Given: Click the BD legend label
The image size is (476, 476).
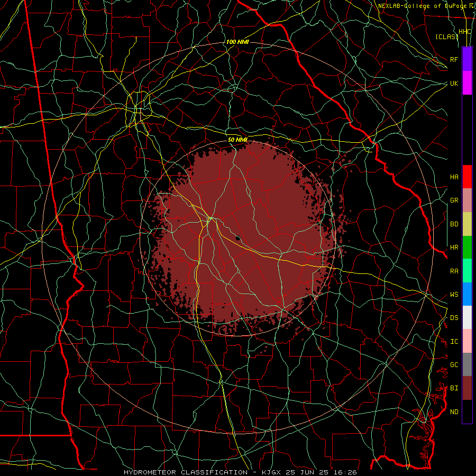Looking at the screenshot, I should 454,224.
